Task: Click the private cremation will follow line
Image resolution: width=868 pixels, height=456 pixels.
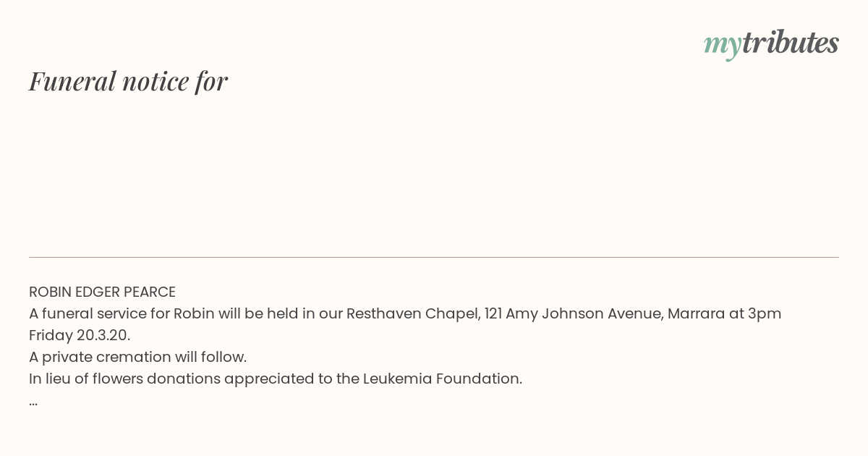Action: pos(137,357)
